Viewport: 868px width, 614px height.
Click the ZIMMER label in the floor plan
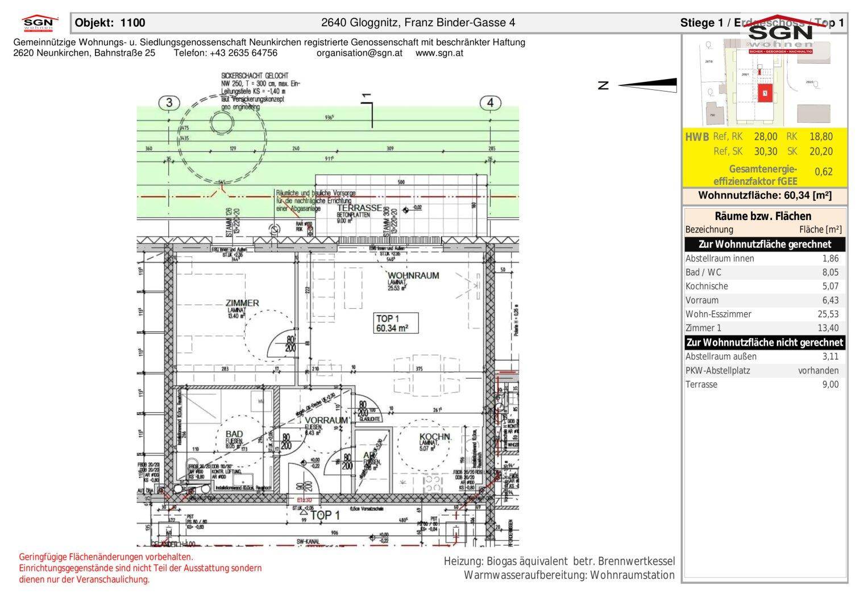coord(242,303)
